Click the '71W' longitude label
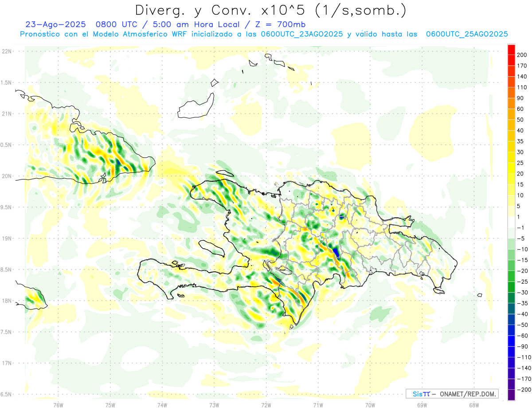Viewport: 532px width, 411px height. click(318, 405)
